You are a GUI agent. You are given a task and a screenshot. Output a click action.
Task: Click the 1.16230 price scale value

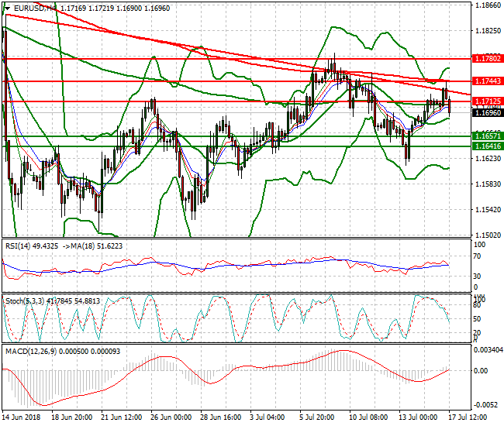488,158
